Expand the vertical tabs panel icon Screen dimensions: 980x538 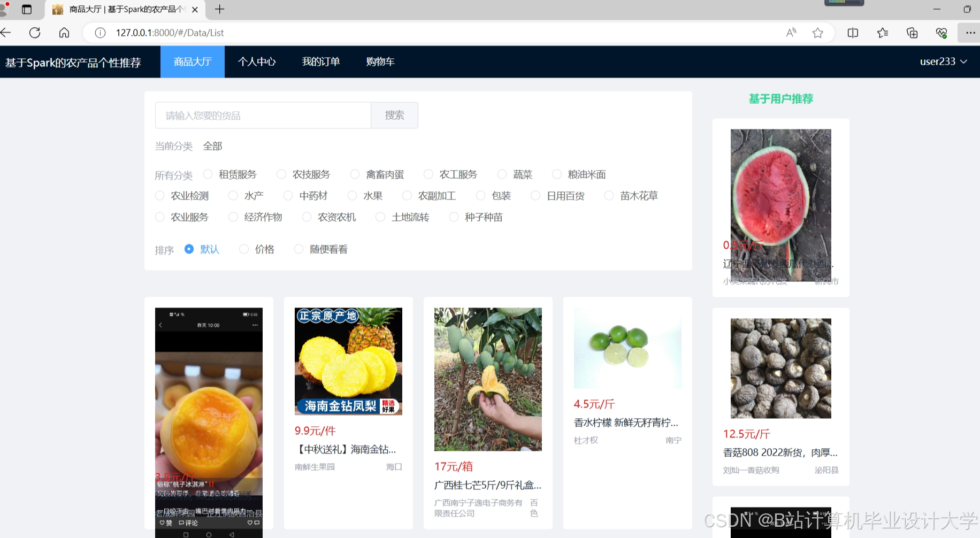[26, 9]
